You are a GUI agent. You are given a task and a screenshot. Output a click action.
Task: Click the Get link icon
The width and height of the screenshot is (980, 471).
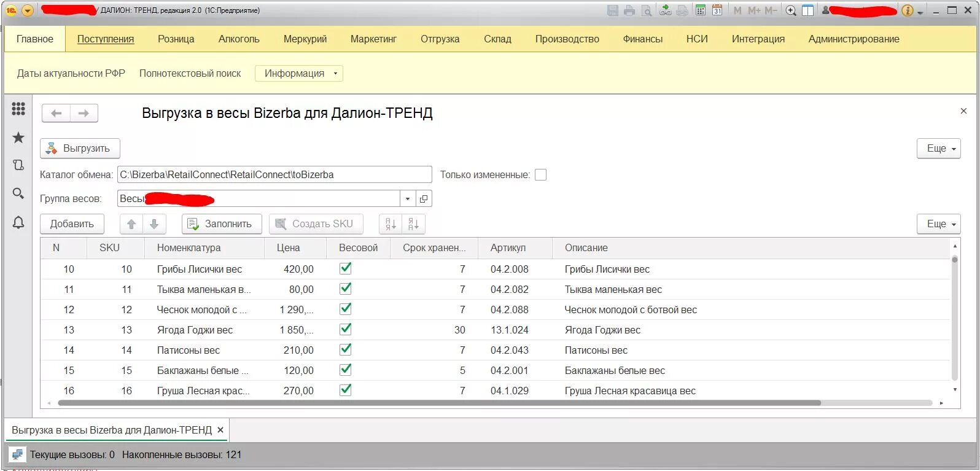click(x=666, y=10)
